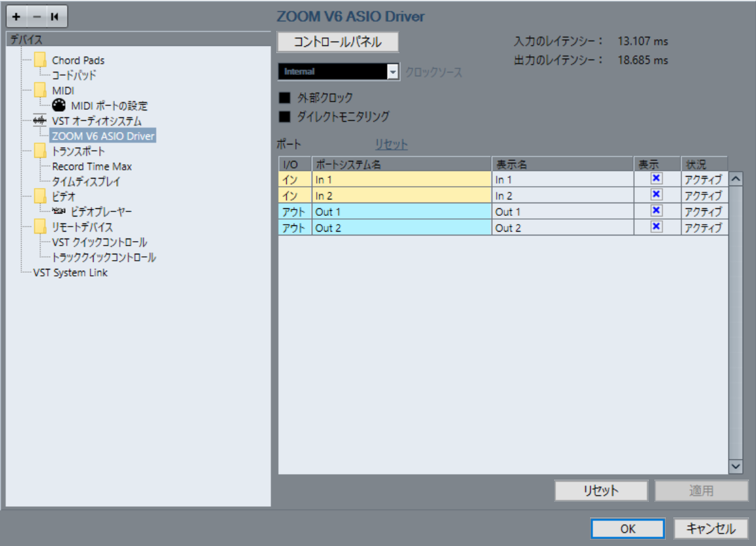Select VST クイックコントロール in the tree

point(100,242)
